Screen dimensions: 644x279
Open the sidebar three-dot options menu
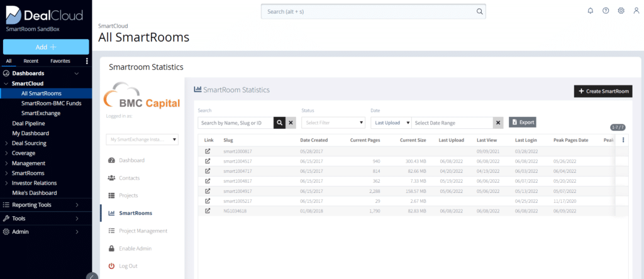[x=87, y=61]
